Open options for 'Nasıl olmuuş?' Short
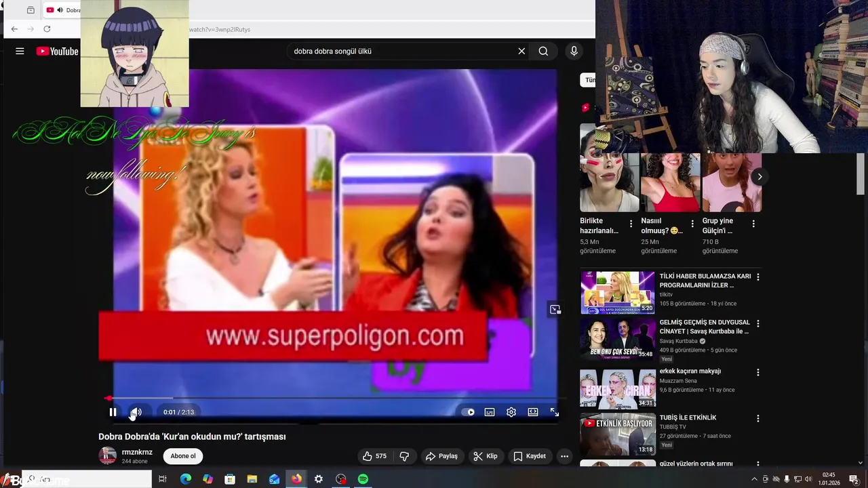Viewport: 868px width, 488px height. [x=692, y=224]
